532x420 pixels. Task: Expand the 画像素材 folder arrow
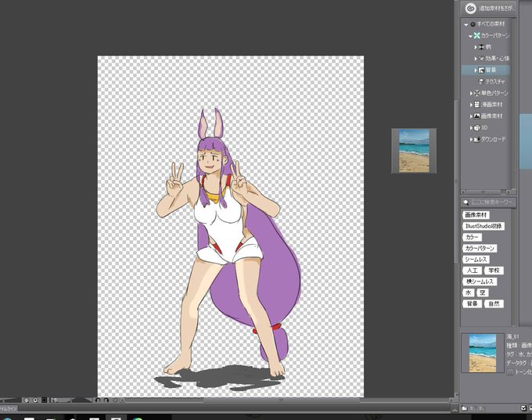point(471,117)
